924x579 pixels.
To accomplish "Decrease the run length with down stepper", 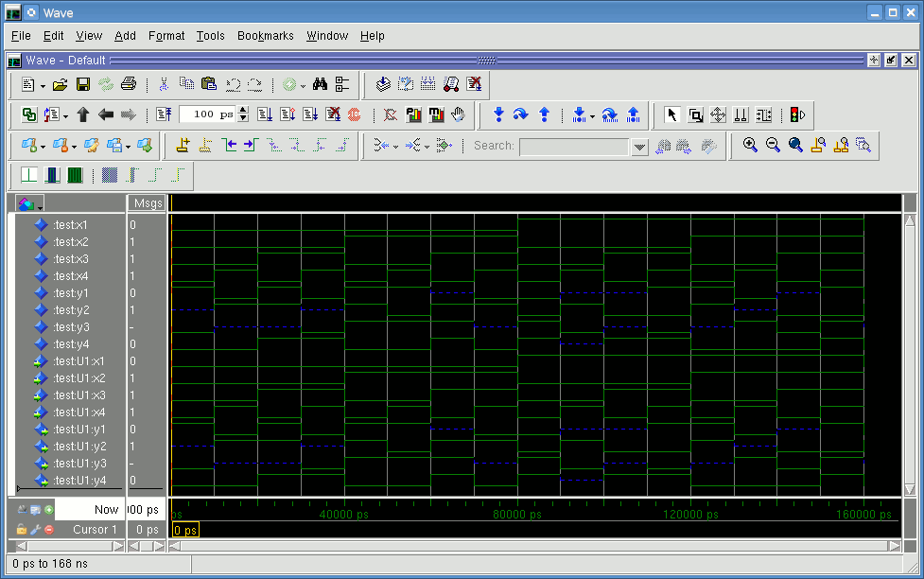I will (243, 118).
